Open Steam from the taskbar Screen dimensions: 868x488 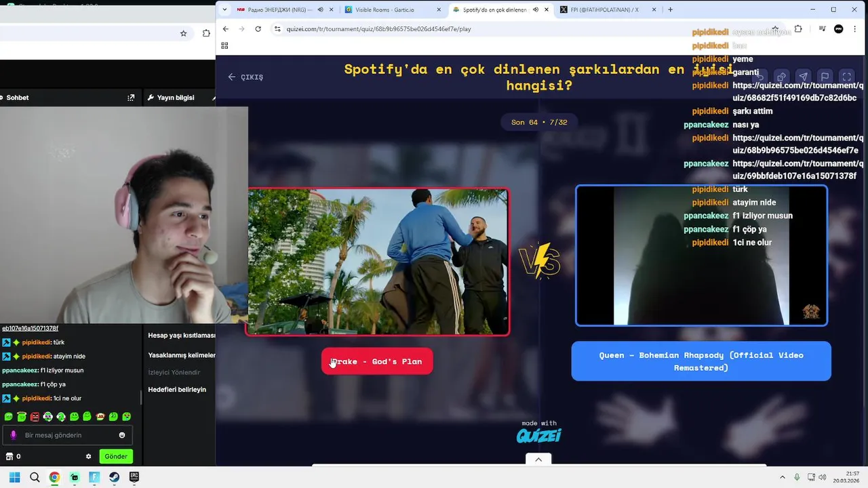click(114, 477)
